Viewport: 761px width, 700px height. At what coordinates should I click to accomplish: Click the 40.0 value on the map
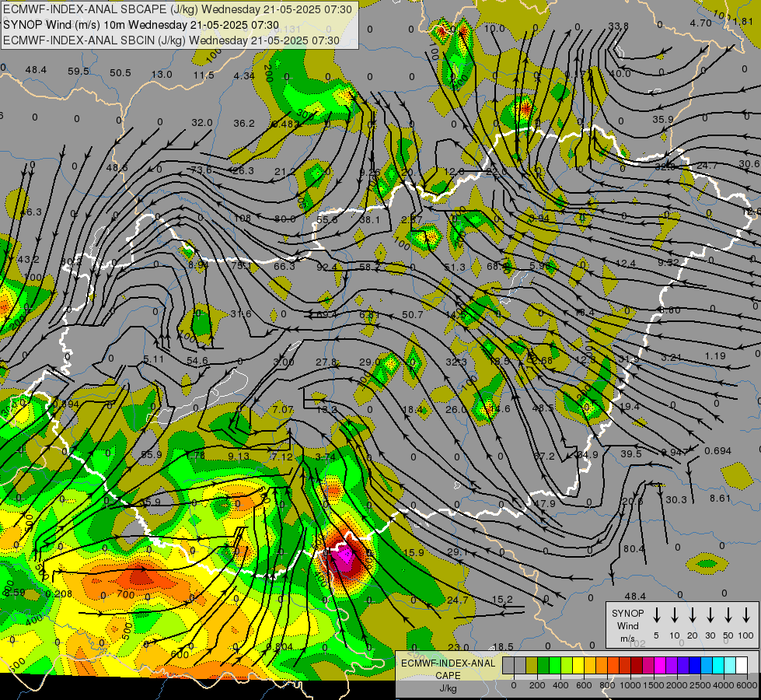pos(620,74)
